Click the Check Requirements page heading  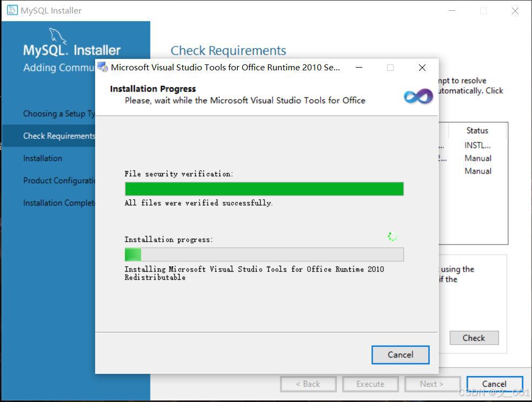(x=228, y=51)
